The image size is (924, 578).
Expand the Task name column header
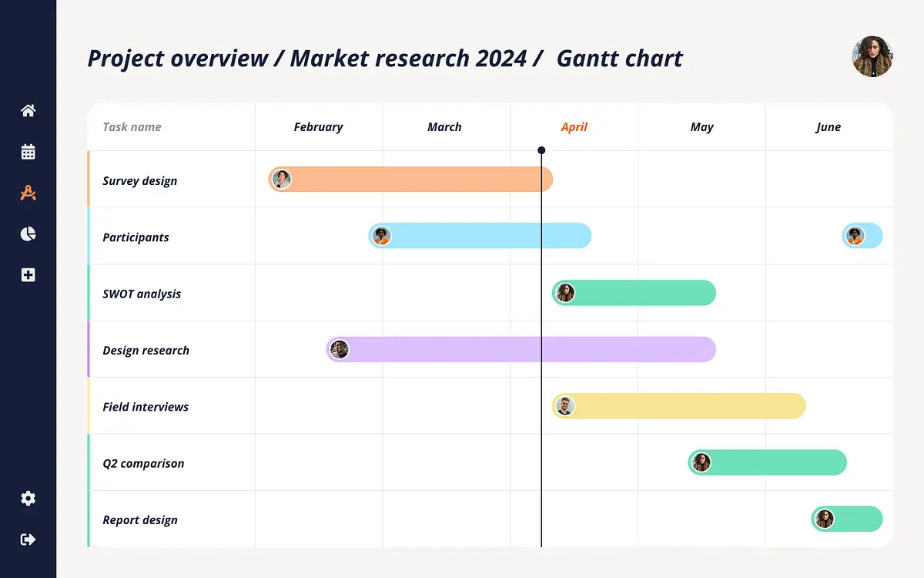132,126
